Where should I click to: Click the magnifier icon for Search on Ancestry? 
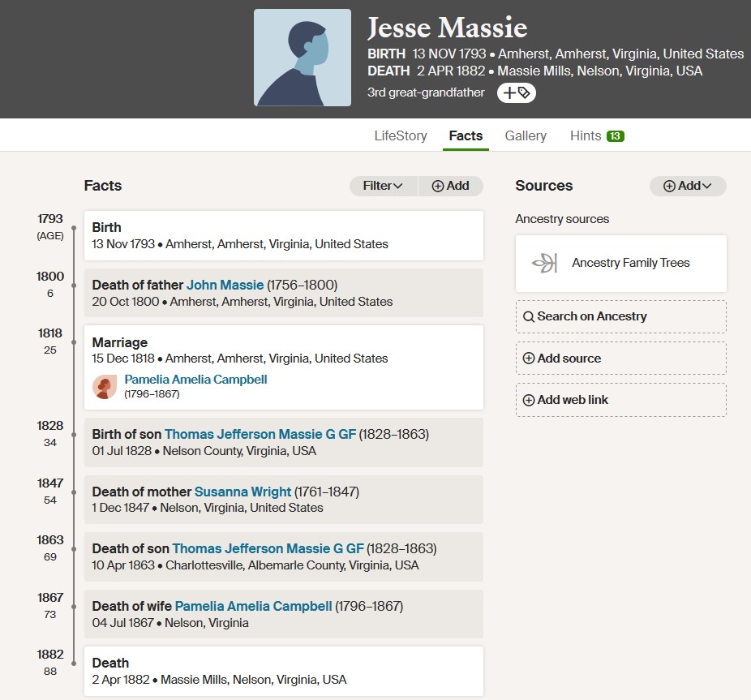[528, 316]
